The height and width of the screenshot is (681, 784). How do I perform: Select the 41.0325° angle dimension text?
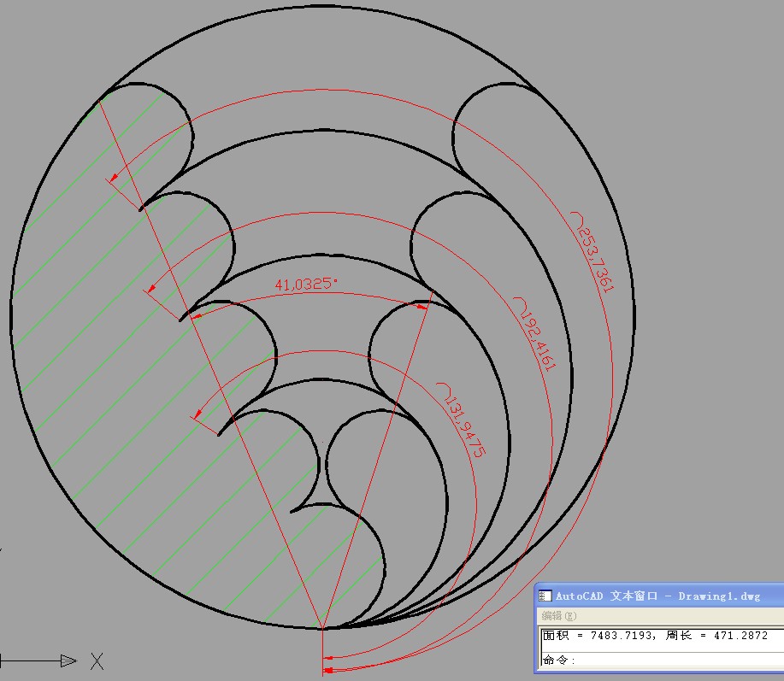(x=306, y=285)
